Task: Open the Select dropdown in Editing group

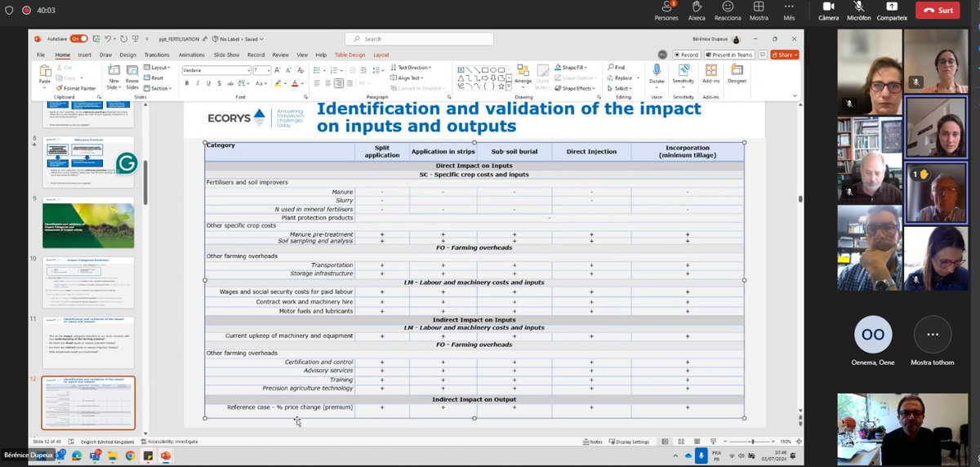Action: click(x=620, y=88)
